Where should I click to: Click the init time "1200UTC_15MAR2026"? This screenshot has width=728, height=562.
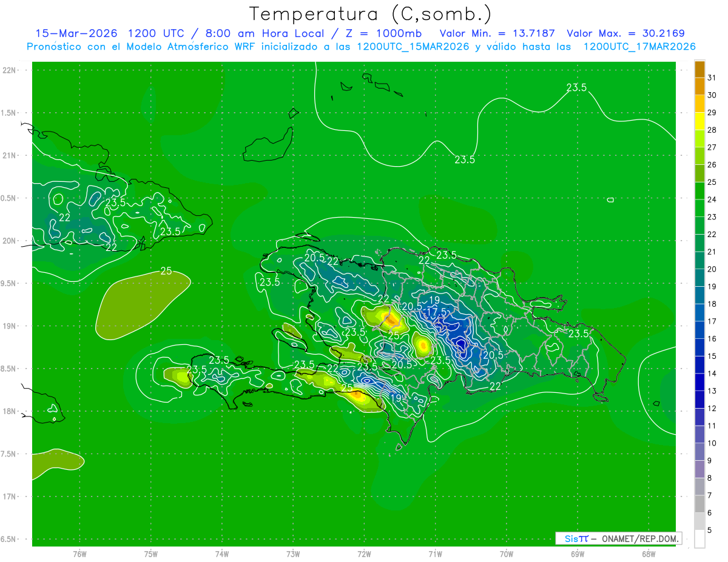pos(413,47)
